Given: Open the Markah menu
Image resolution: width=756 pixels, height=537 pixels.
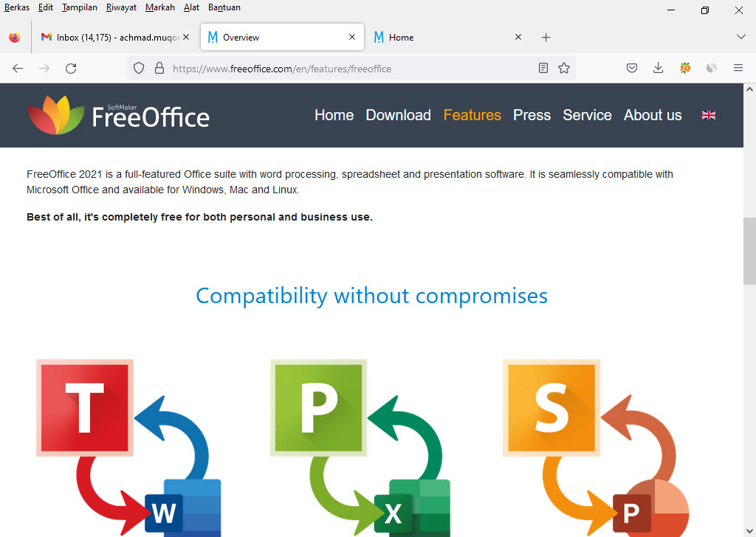Looking at the screenshot, I should (x=159, y=7).
